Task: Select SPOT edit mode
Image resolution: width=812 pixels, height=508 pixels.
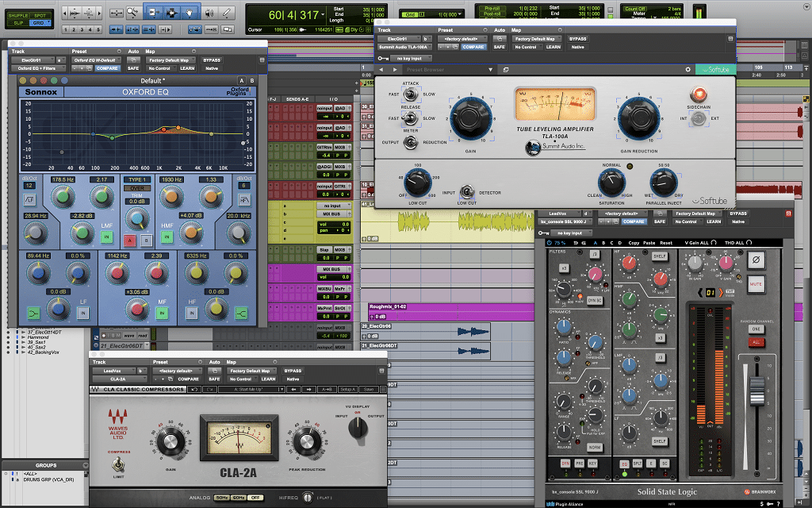Action: click(40, 15)
